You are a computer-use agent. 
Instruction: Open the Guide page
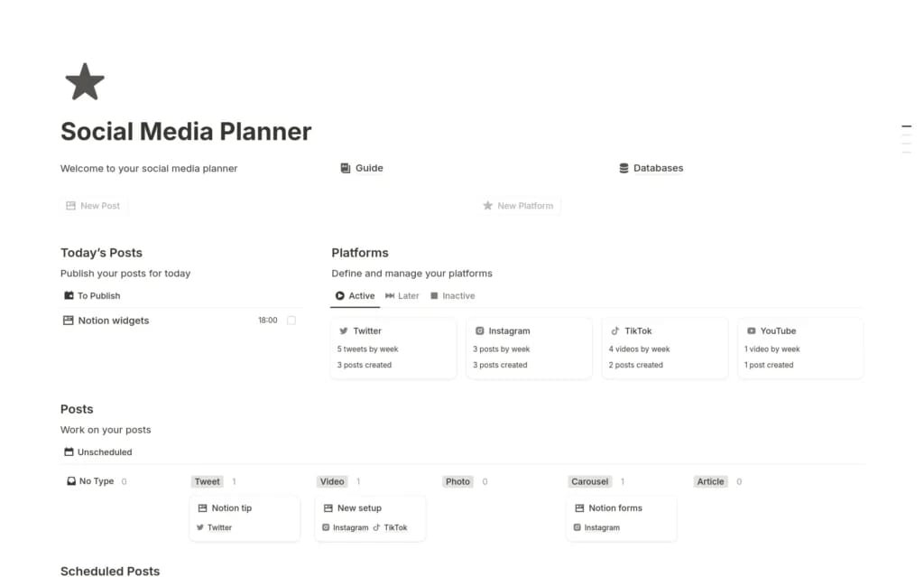coord(370,168)
